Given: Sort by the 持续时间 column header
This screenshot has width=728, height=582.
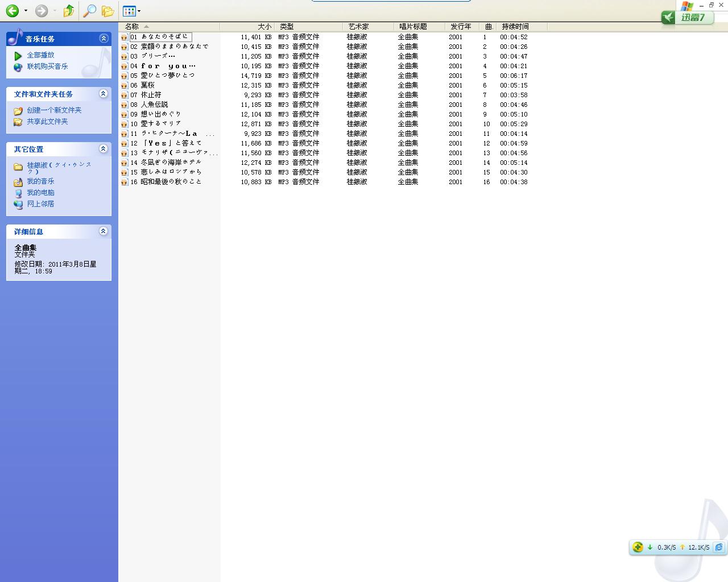Looking at the screenshot, I should tap(522, 27).
